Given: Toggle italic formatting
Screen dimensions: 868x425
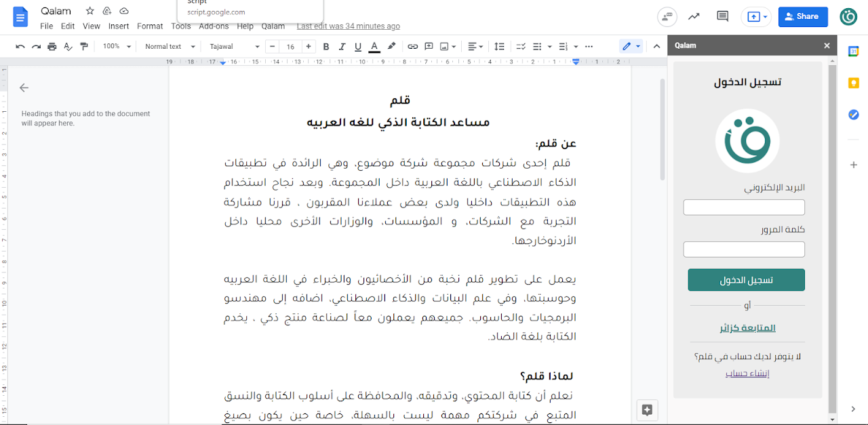Looking at the screenshot, I should (x=342, y=47).
